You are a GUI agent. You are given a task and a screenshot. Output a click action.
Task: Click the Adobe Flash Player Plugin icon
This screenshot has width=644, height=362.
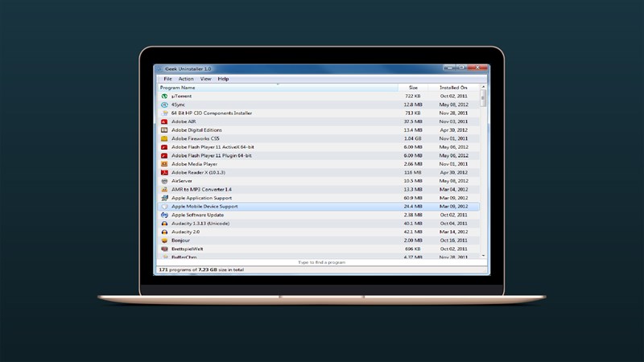164,155
